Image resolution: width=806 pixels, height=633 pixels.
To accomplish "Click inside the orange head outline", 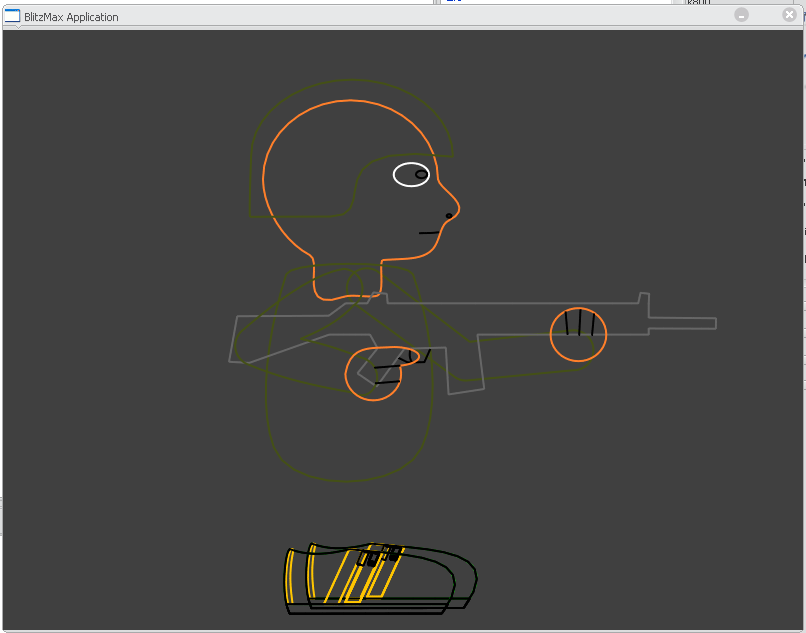I will (x=340, y=170).
